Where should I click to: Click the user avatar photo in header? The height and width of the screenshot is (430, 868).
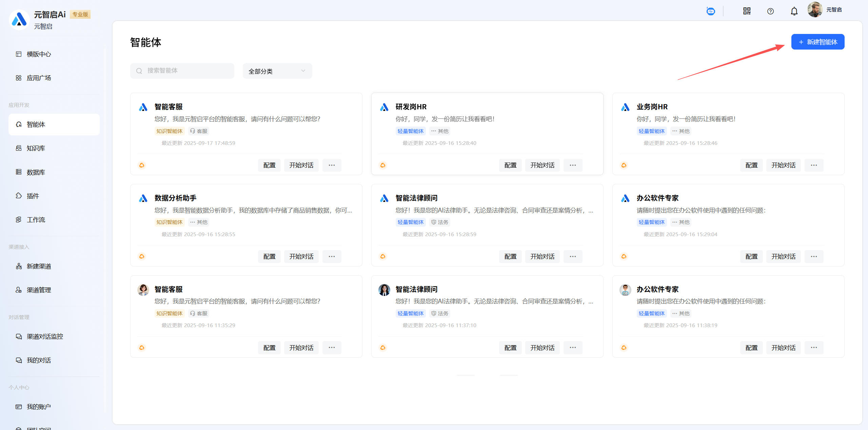point(814,10)
